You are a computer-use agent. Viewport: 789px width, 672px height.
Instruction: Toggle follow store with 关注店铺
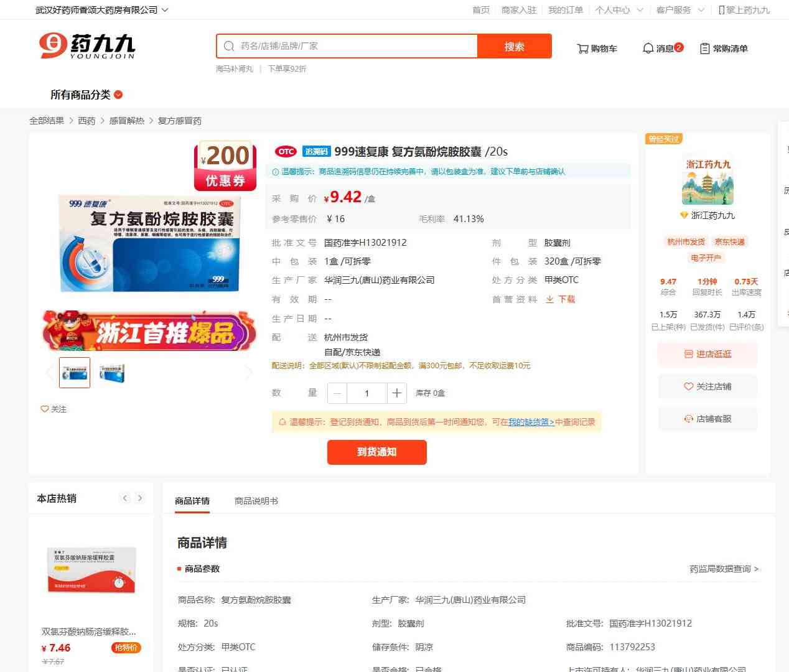coord(707,386)
